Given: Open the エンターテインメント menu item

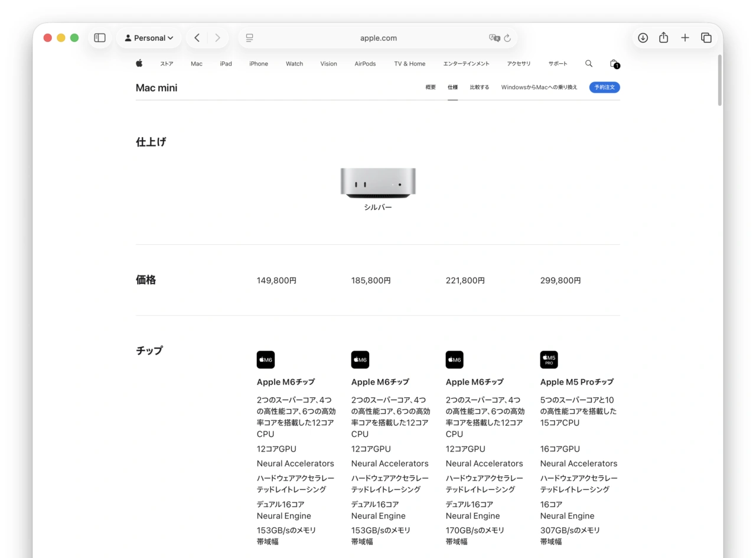Looking at the screenshot, I should tap(467, 64).
